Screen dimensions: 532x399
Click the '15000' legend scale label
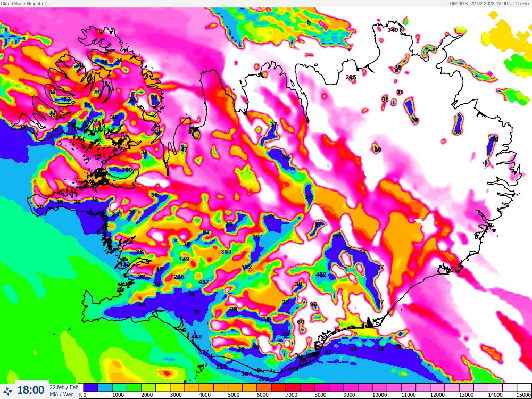(524, 395)
